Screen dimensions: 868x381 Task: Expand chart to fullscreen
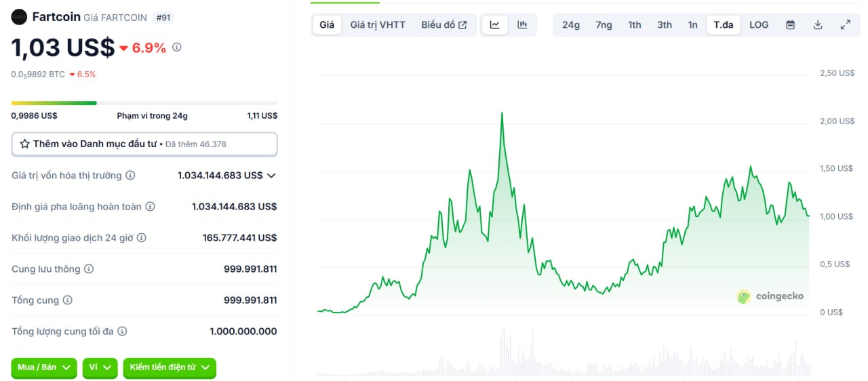[x=845, y=25]
